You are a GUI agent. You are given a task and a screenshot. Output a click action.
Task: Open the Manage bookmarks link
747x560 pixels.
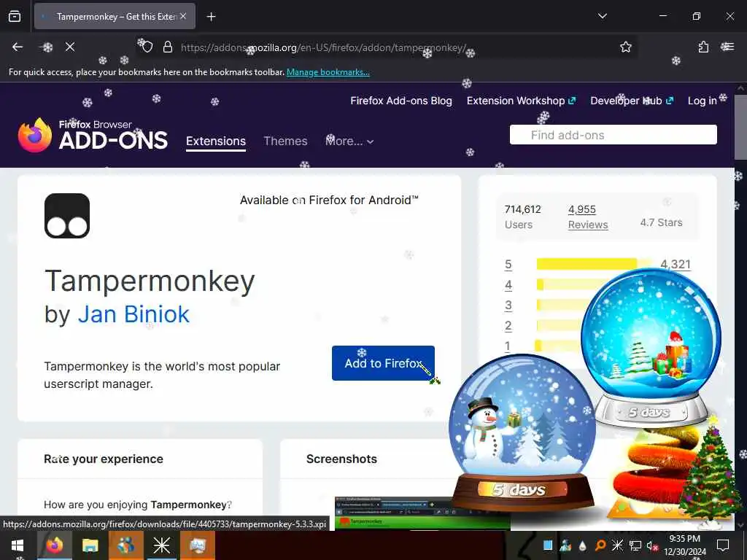click(x=328, y=72)
